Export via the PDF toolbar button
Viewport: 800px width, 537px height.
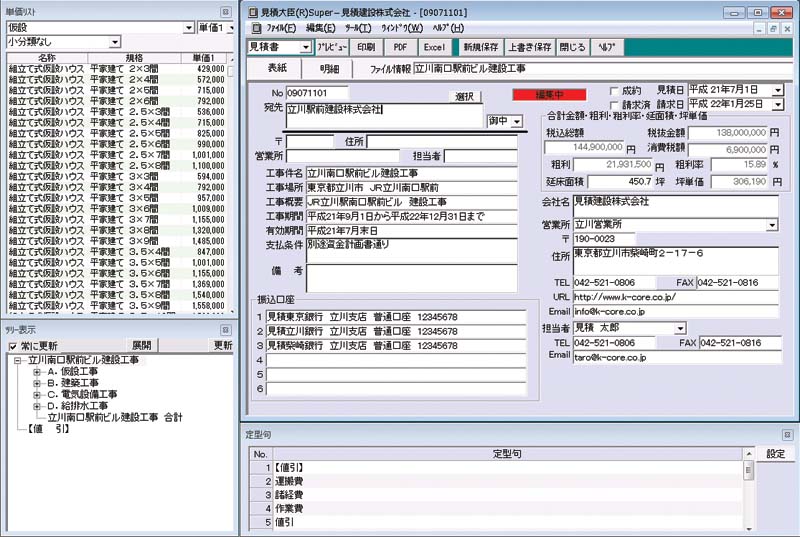(x=400, y=47)
